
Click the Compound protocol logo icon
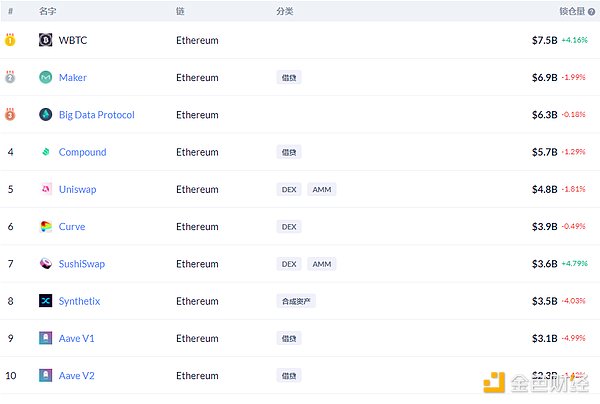(x=45, y=152)
